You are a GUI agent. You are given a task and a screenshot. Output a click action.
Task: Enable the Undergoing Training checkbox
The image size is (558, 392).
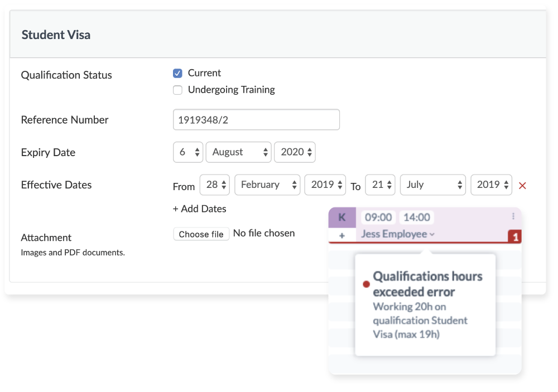(177, 90)
